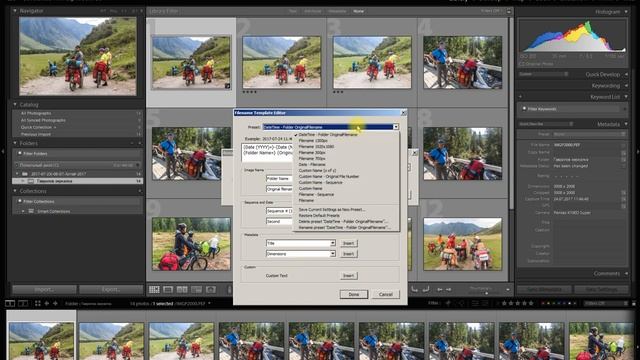Screen dimensions: 640x360
Task: Go forward arrow above the filmstrip
Action: [55, 303]
